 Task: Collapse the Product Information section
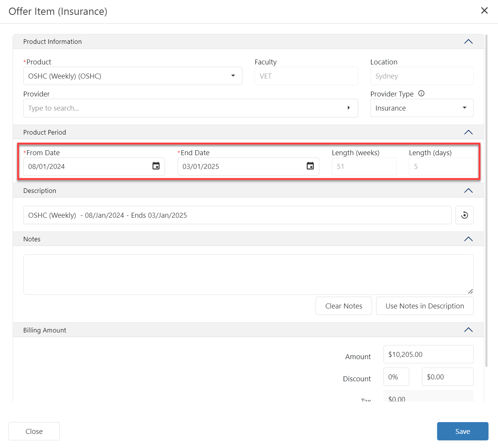pyautogui.click(x=468, y=42)
